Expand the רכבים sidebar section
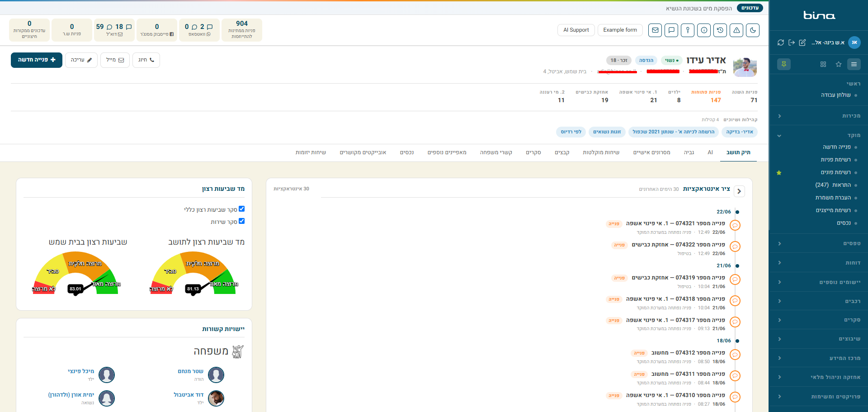Screen dimensions: 868x412 (x=819, y=301)
